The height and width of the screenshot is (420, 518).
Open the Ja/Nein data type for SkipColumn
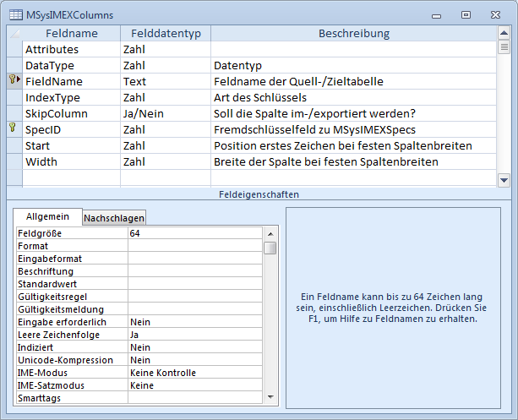165,114
